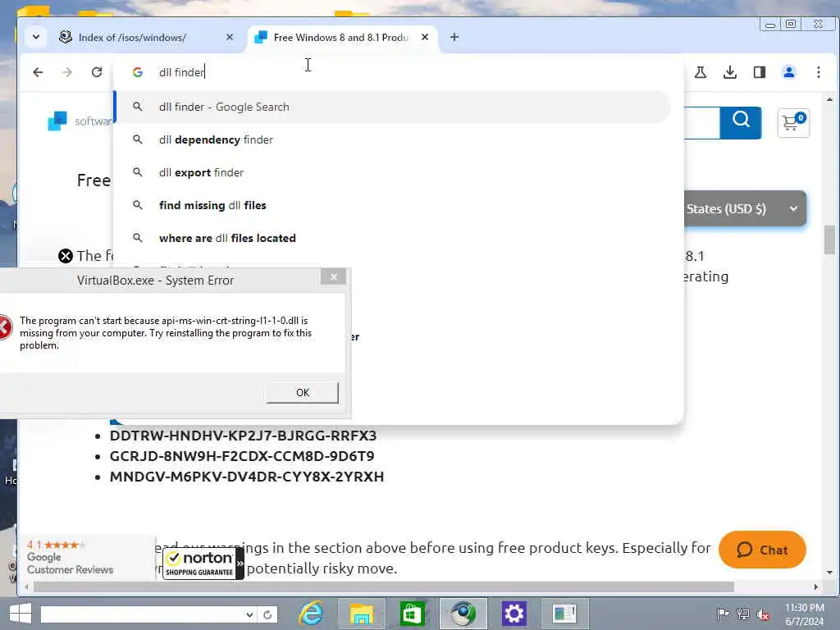The image size is (840, 630).
Task: Click the address bar with dll finder
Action: pyautogui.click(x=399, y=72)
